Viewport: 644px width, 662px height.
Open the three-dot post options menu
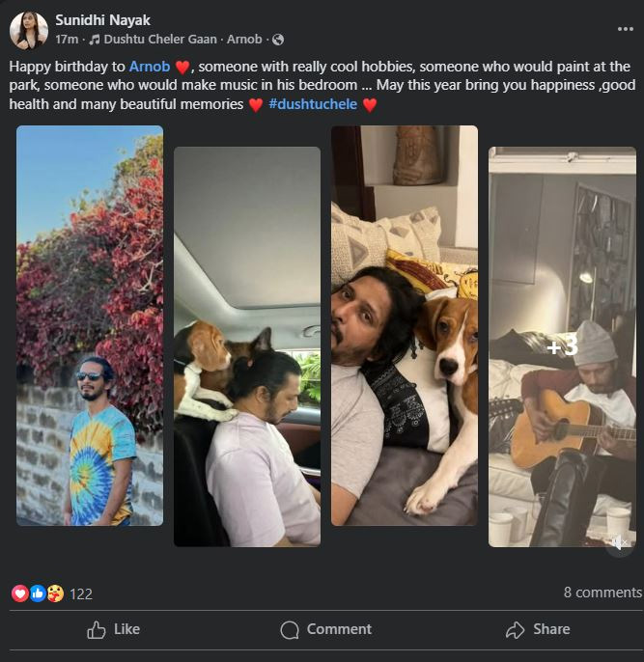point(625,29)
